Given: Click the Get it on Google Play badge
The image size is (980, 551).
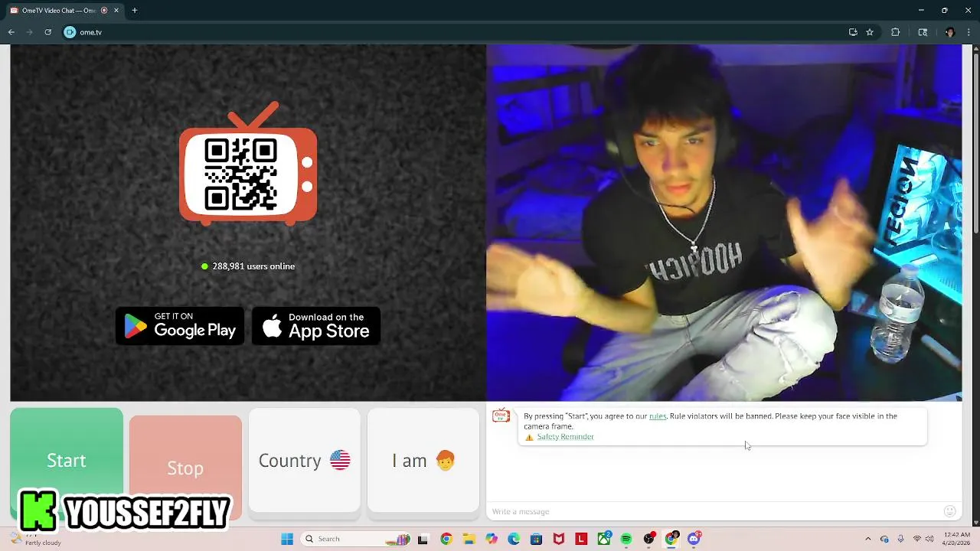Looking at the screenshot, I should (x=180, y=326).
